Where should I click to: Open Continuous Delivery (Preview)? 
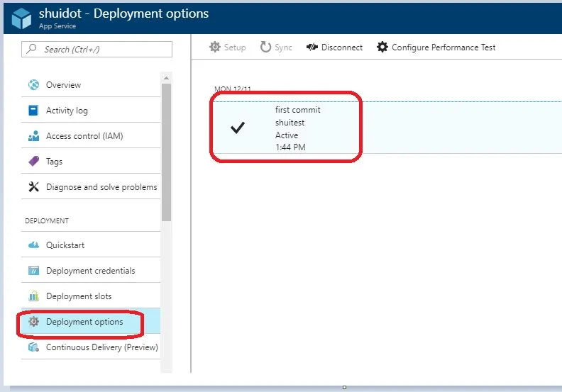(91, 347)
